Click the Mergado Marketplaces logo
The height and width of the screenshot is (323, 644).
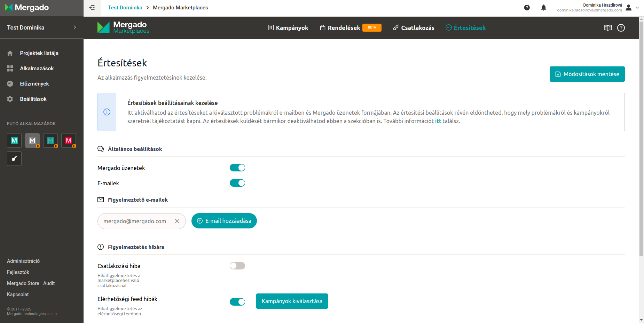click(123, 27)
